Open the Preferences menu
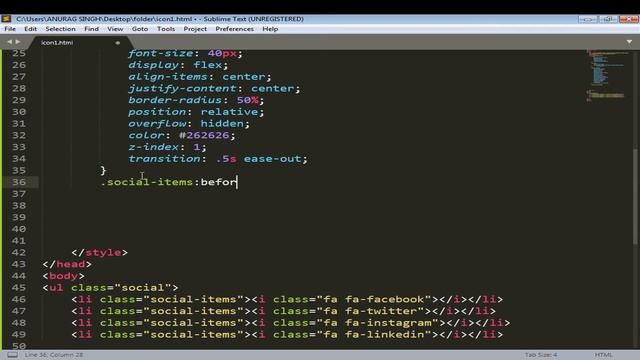 [x=234, y=29]
